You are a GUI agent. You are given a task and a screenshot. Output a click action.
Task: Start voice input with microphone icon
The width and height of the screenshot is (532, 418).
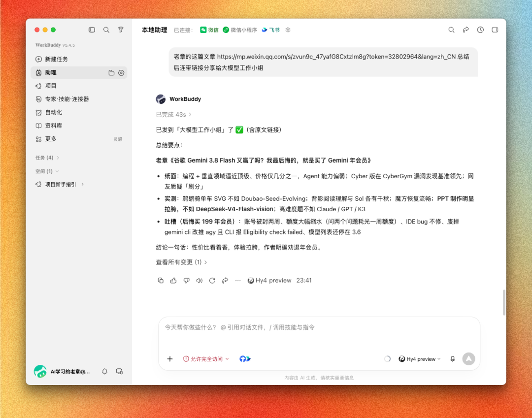[x=453, y=359]
